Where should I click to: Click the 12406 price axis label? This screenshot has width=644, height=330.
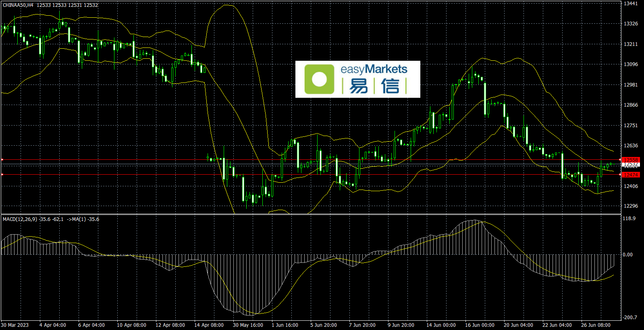click(x=631, y=186)
